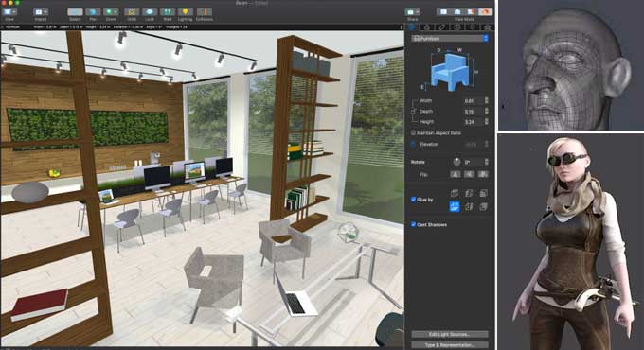Click the Elevation stepper arrows
644x350 pixels.
[x=486, y=144]
